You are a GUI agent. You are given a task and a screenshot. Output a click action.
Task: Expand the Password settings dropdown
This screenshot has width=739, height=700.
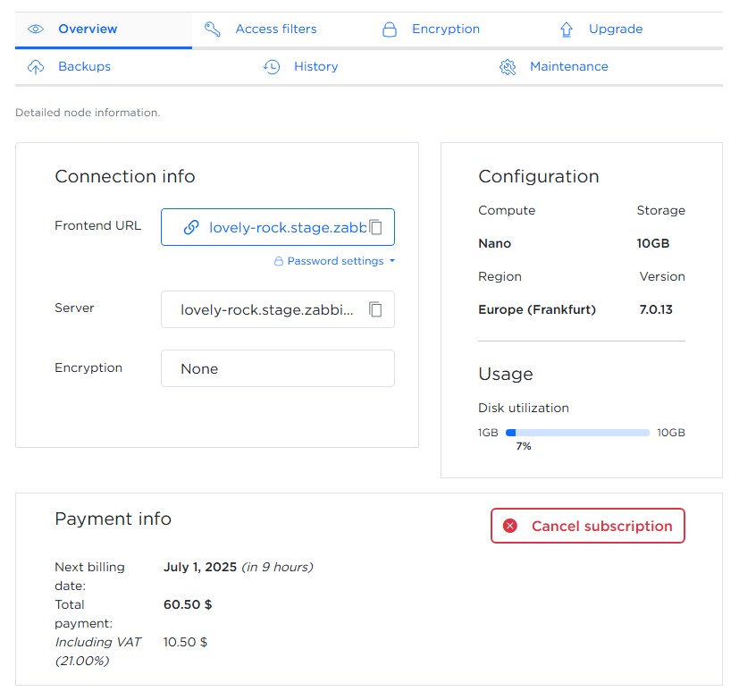coord(335,262)
